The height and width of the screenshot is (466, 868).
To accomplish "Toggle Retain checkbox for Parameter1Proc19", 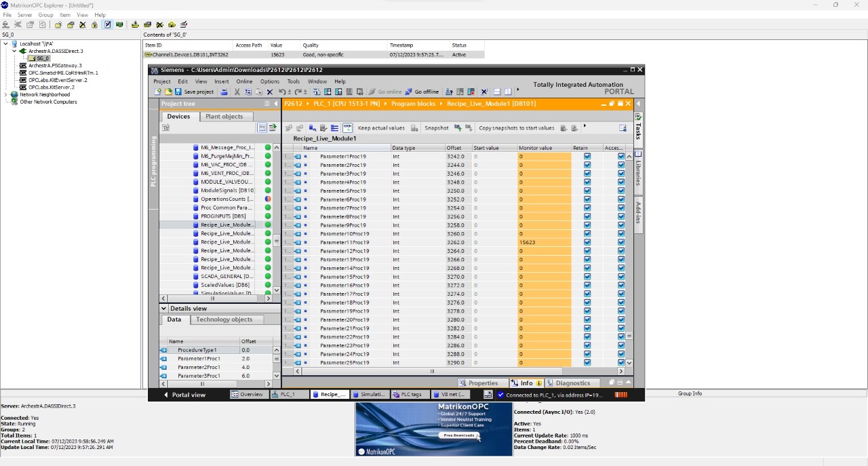I will point(587,156).
